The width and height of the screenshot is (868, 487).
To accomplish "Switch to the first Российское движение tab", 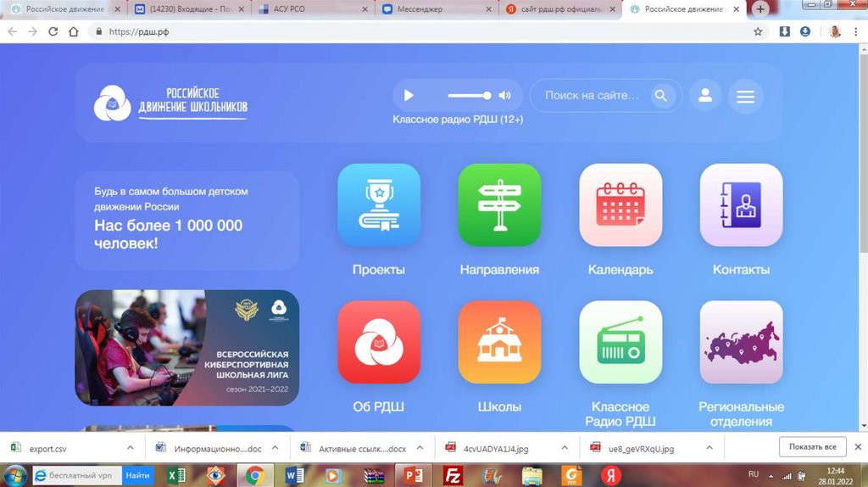I will (64, 9).
